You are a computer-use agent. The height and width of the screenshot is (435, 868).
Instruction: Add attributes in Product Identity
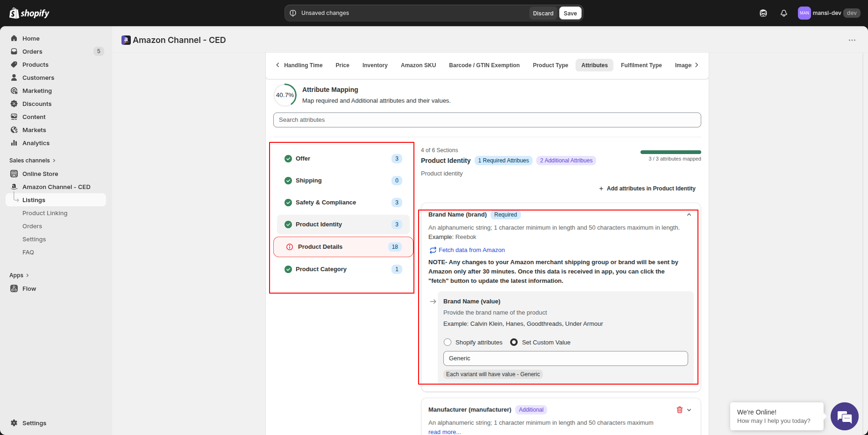point(647,189)
